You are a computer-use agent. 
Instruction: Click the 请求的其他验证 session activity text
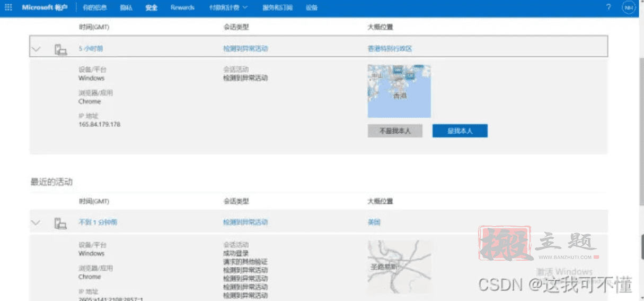coord(245,262)
